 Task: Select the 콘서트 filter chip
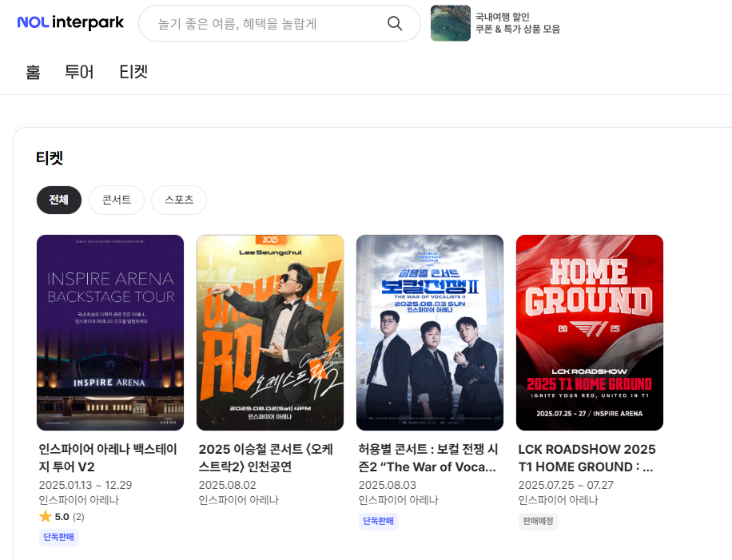(117, 201)
